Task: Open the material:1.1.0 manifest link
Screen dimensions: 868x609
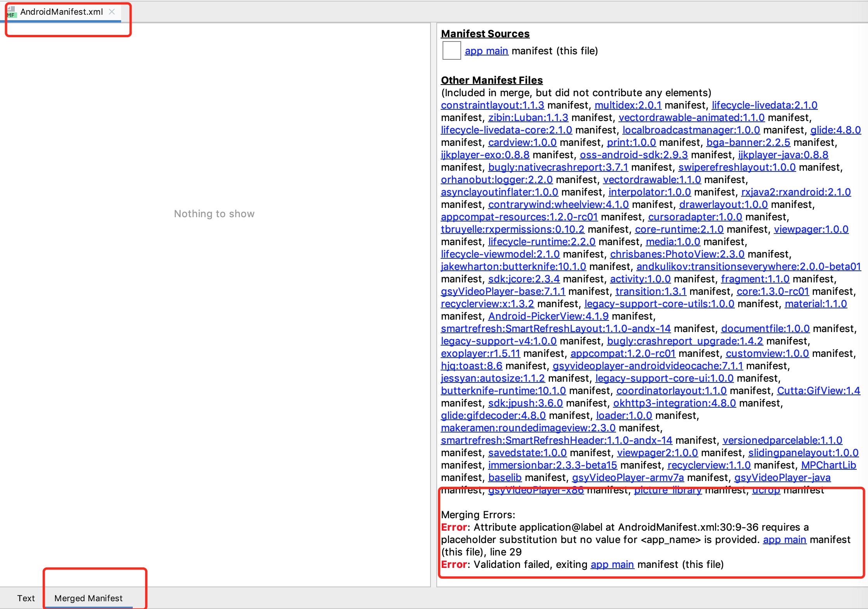Action: coord(815,304)
